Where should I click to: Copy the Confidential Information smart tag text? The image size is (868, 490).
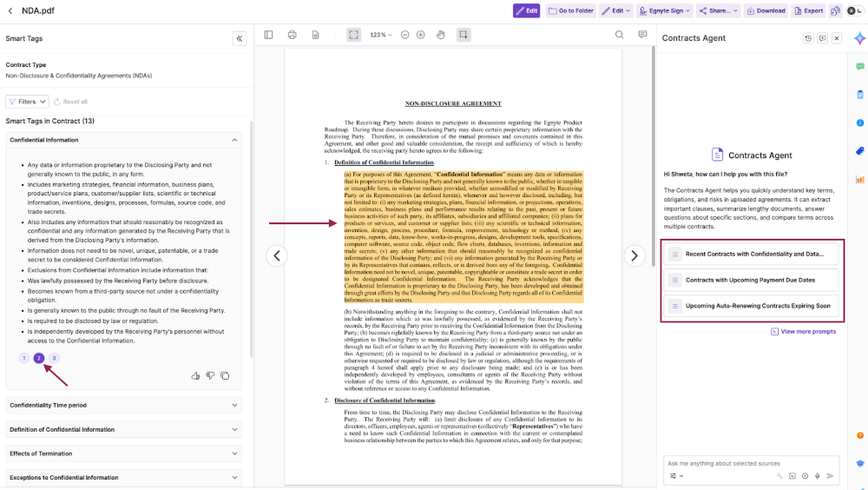[x=225, y=375]
